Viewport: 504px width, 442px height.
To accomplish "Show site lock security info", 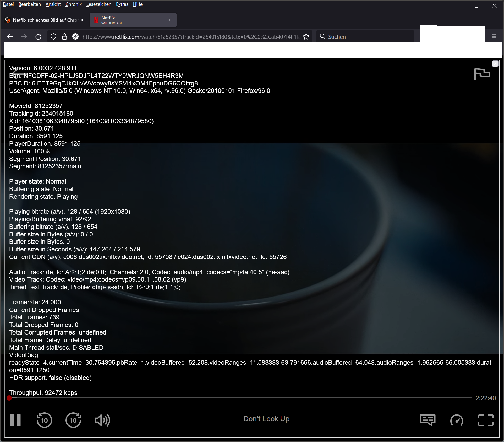I will coord(64,37).
